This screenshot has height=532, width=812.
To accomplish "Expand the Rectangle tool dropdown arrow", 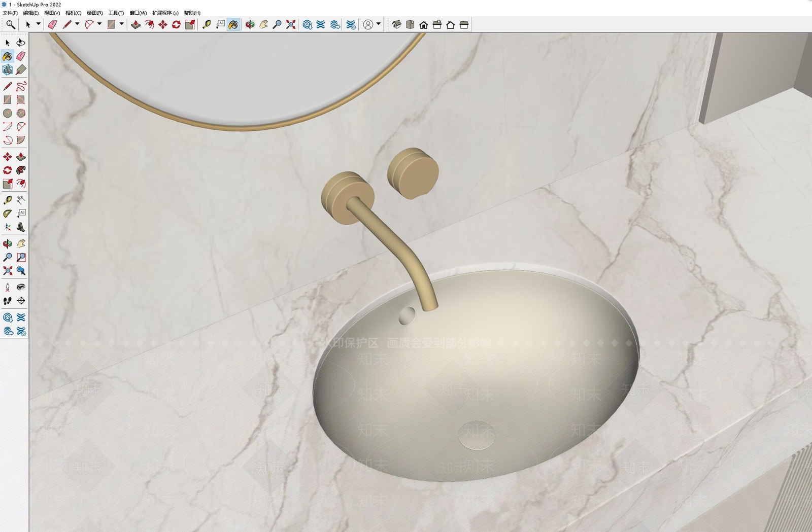I will click(x=122, y=24).
